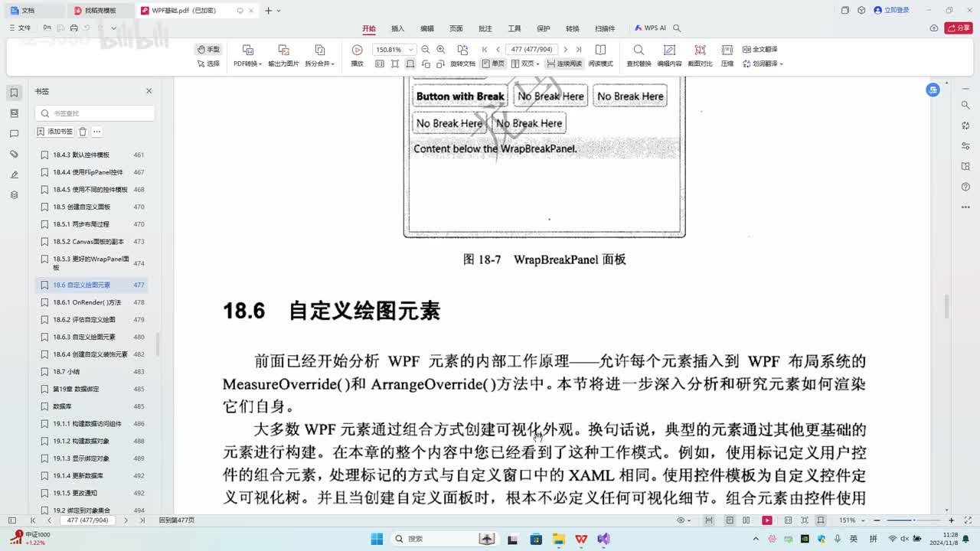Go to first page arrow in toolbar

click(x=485, y=49)
